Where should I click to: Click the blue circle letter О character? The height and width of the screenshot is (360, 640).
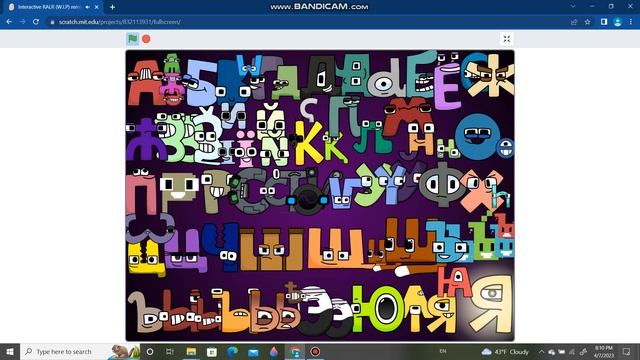click(477, 137)
